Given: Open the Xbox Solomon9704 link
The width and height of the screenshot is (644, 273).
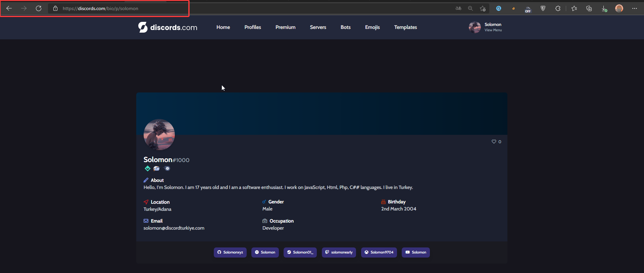Looking at the screenshot, I should [379, 252].
